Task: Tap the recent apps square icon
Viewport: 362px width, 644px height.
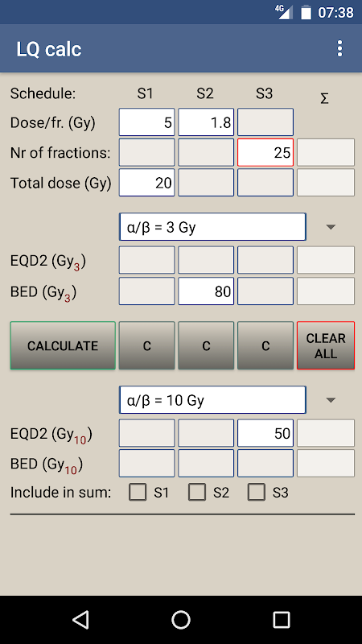Action: coord(282,619)
